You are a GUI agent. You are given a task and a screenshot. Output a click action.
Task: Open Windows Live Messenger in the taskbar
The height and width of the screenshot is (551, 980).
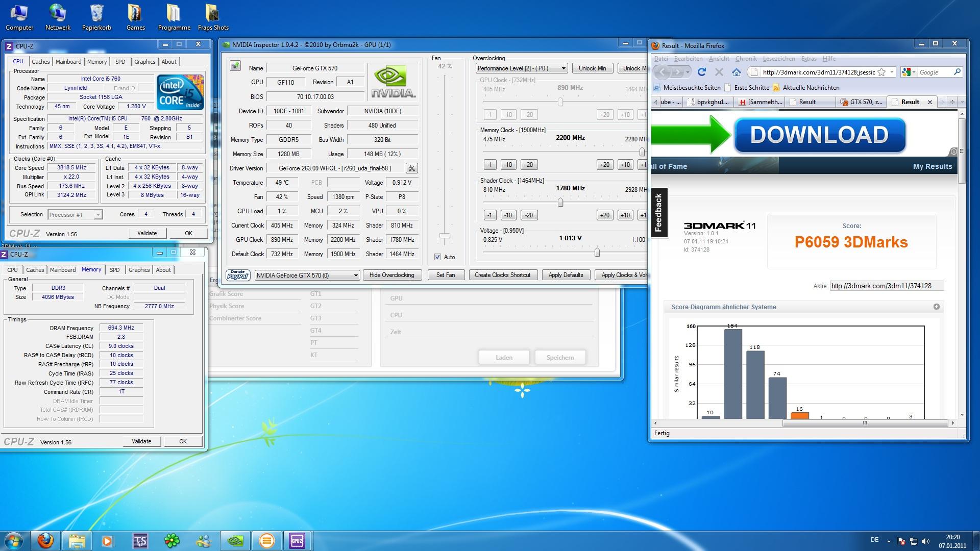pos(204,540)
